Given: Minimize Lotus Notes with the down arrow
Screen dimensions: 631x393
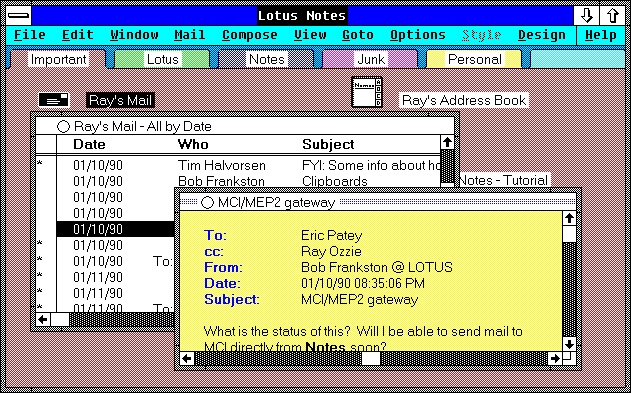Looking at the screenshot, I should coord(587,16).
